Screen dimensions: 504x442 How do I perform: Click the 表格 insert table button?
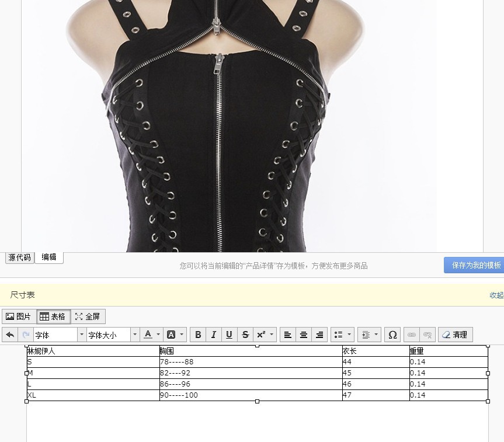pos(53,316)
